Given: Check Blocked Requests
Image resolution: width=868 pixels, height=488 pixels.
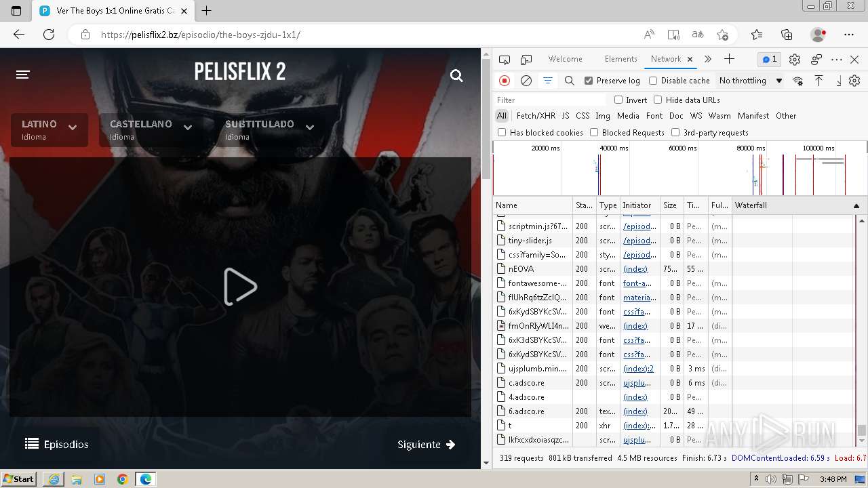Looking at the screenshot, I should [594, 133].
